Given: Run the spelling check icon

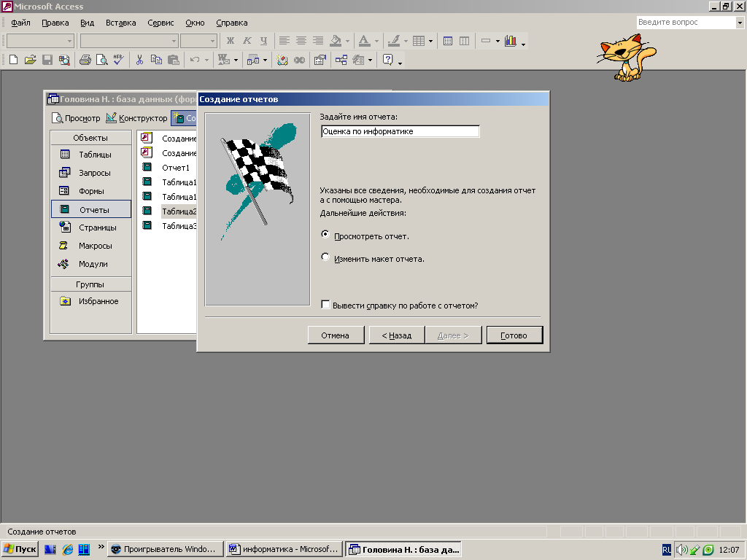Looking at the screenshot, I should tap(119, 60).
